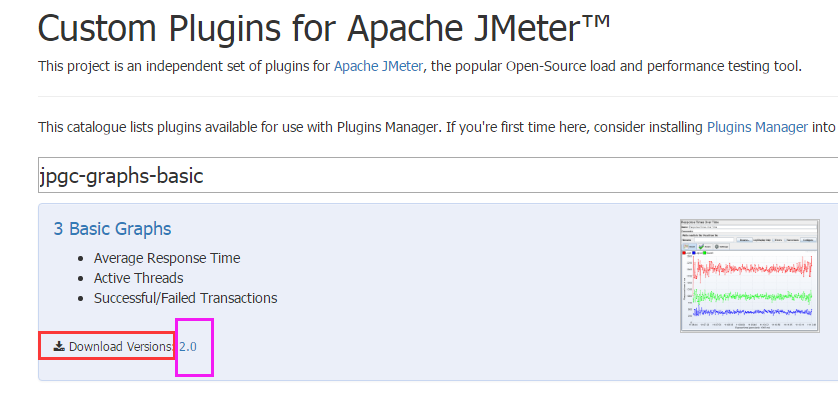838x394 pixels.
Task: Click the Custom Plugins for Apache JMeter heading
Action: (324, 28)
